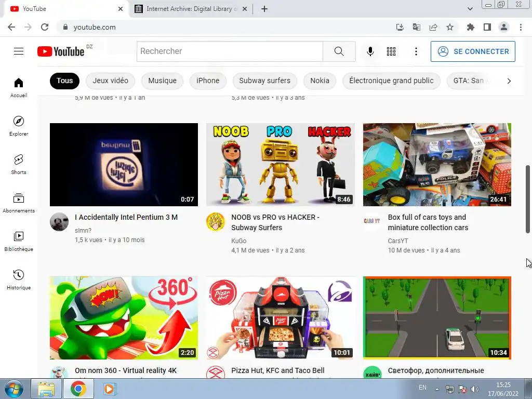The width and height of the screenshot is (532, 399).
Task: Click the share page icon
Action: (x=433, y=27)
